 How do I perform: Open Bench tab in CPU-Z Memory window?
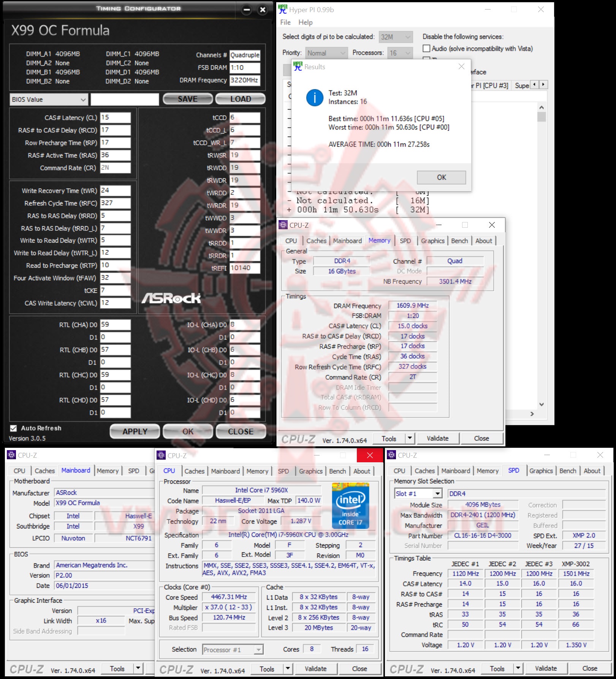pyautogui.click(x=459, y=241)
